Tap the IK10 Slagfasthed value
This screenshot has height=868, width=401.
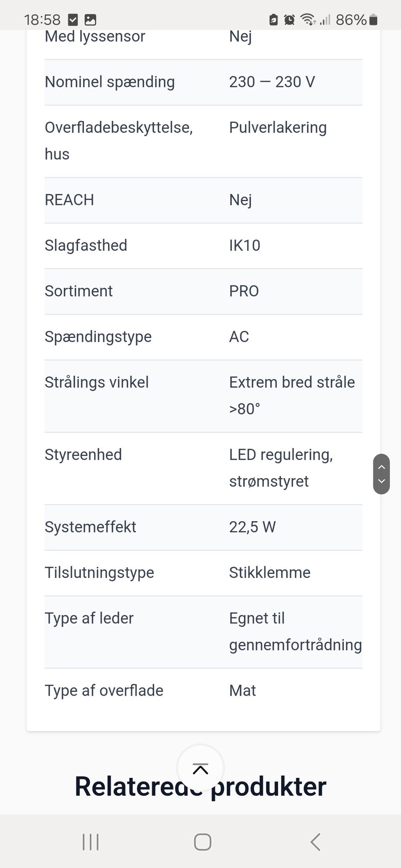244,245
